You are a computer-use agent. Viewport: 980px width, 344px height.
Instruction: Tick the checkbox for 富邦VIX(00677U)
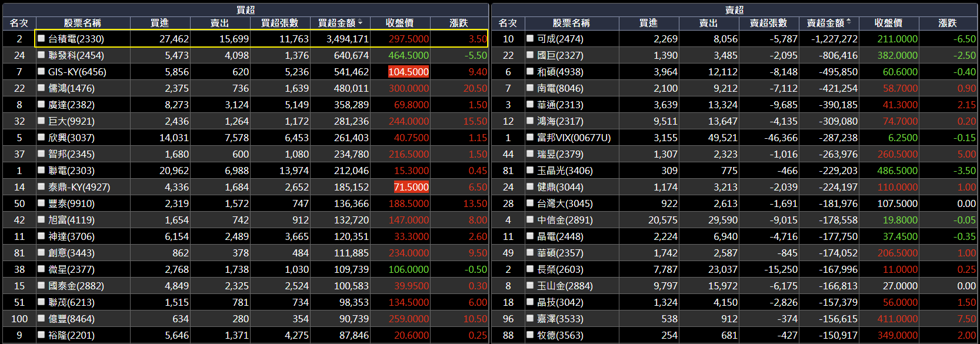pos(530,137)
